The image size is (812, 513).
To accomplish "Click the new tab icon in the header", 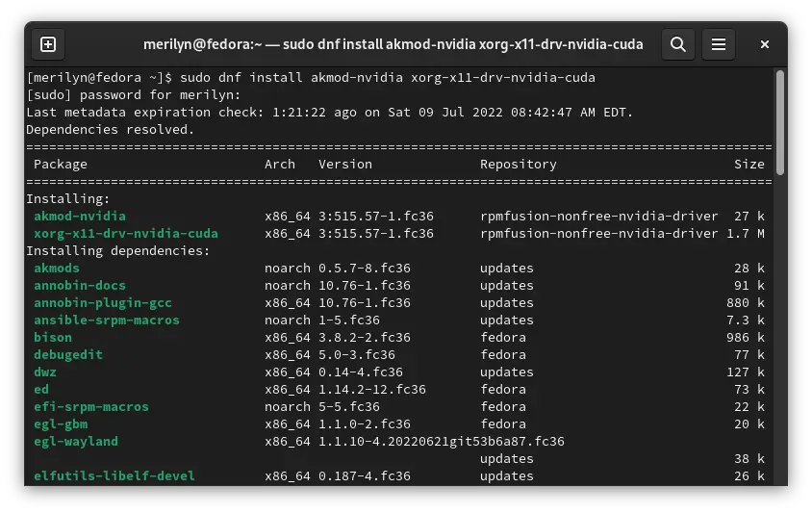I will tap(48, 44).
